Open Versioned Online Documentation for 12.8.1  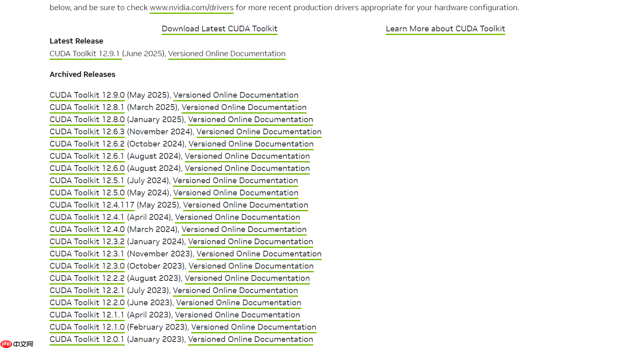[244, 107]
